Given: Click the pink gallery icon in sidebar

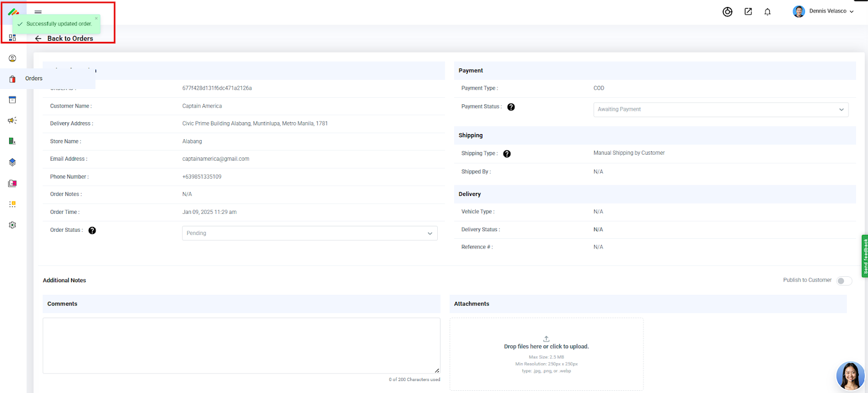Looking at the screenshot, I should 12,183.
